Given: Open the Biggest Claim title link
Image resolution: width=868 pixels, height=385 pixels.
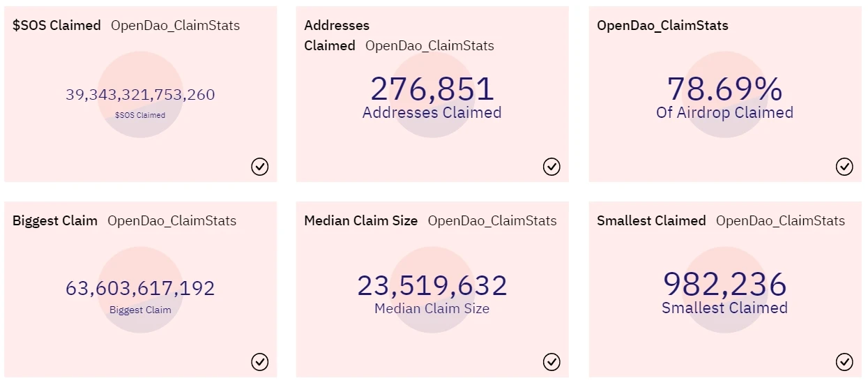Looking at the screenshot, I should [55, 221].
